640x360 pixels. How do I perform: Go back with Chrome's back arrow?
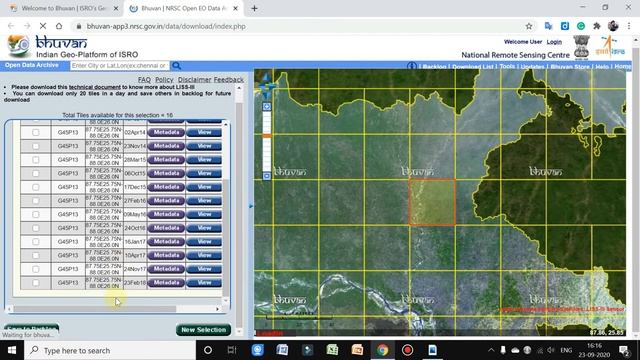(x=11, y=26)
